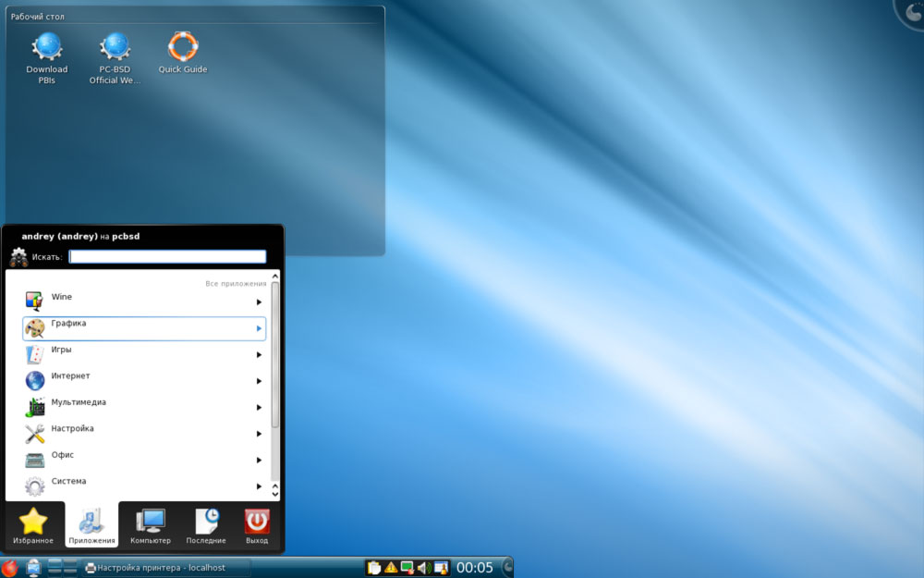Select the Избранное tab in the launcher

33,526
